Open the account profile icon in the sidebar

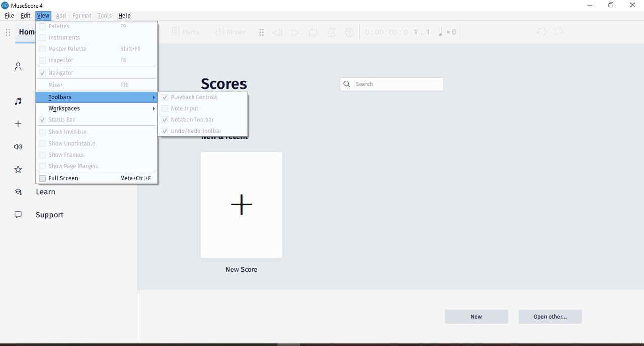click(x=18, y=66)
